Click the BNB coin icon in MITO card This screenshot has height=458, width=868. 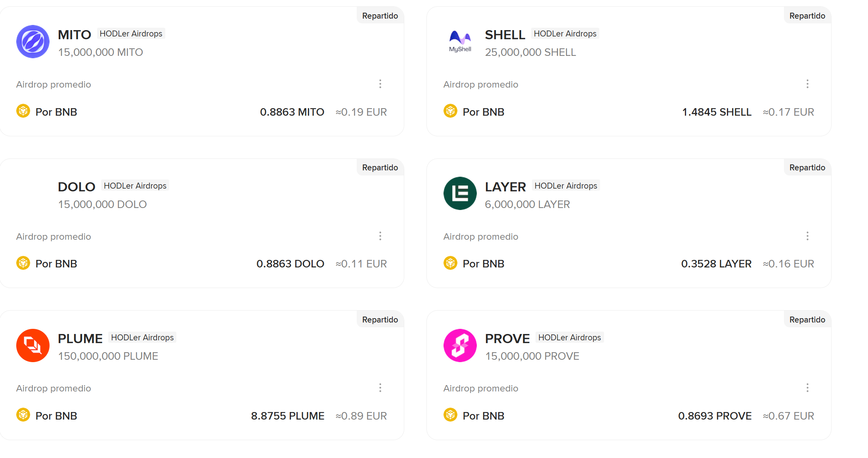23,111
